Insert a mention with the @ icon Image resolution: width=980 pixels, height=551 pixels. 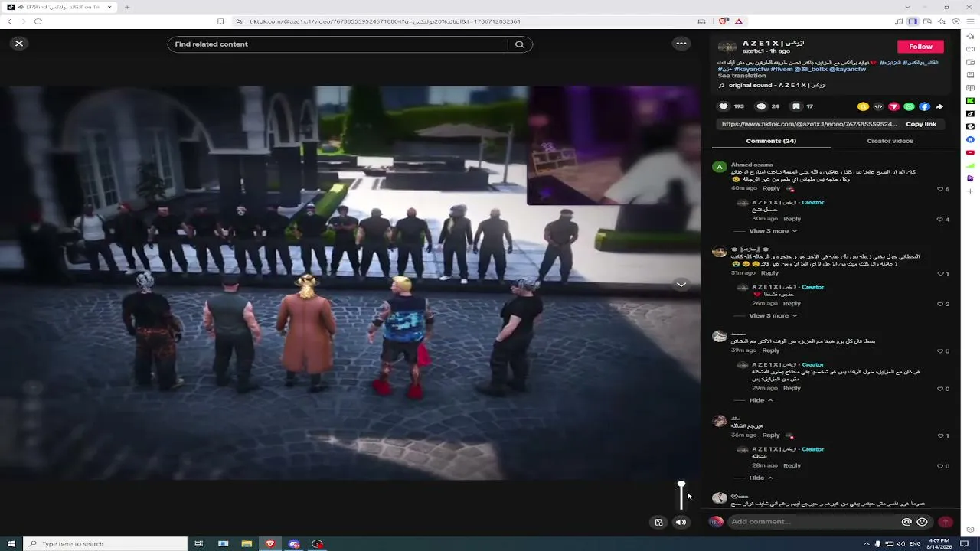906,522
